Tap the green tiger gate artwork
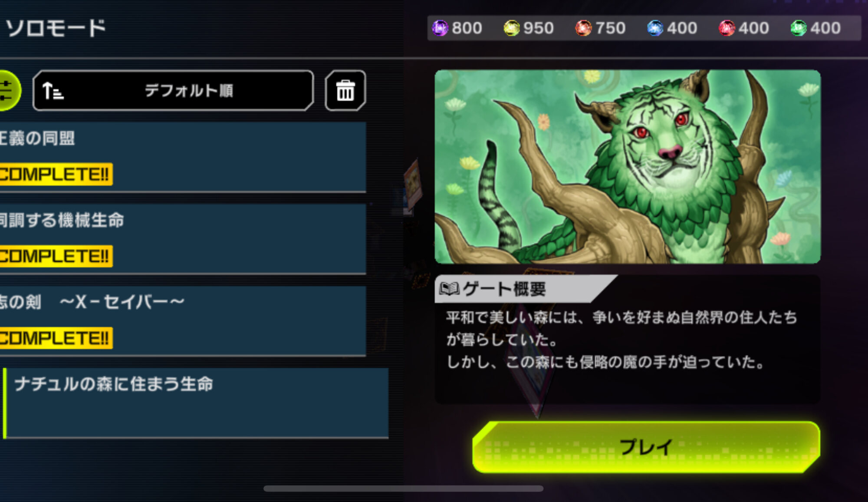The image size is (868, 502). point(628,167)
